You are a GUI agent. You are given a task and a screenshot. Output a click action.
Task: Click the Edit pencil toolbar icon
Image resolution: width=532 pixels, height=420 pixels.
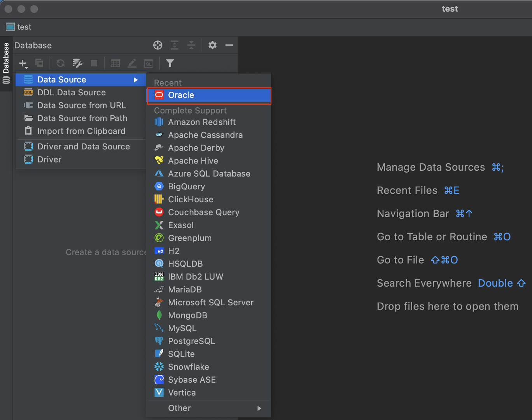pyautogui.click(x=132, y=63)
